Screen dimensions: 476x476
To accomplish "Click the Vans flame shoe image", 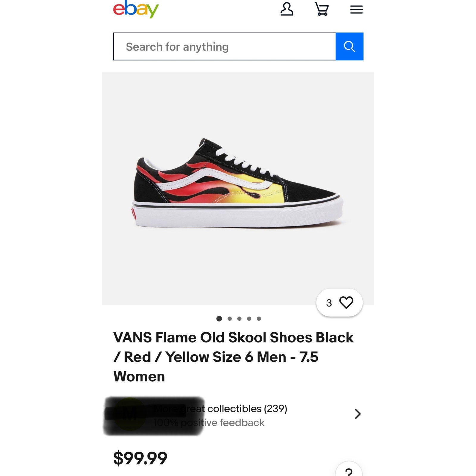I will point(237,184).
